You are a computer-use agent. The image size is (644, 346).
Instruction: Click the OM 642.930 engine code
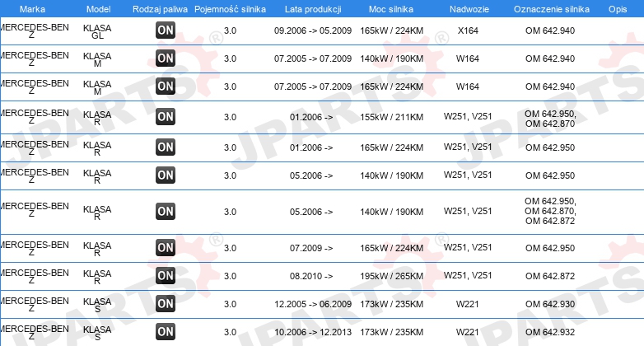click(550, 304)
